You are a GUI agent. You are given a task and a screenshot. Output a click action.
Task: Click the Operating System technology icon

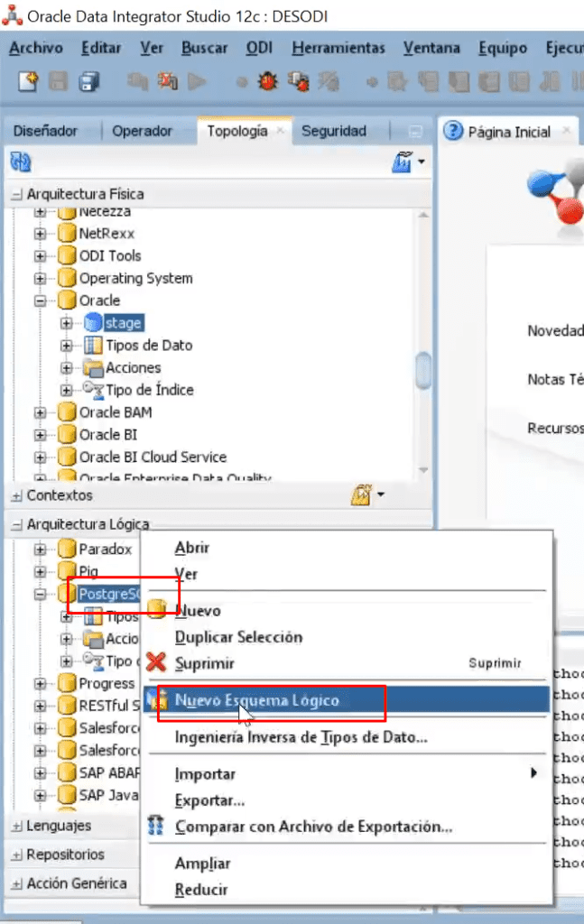(x=67, y=278)
